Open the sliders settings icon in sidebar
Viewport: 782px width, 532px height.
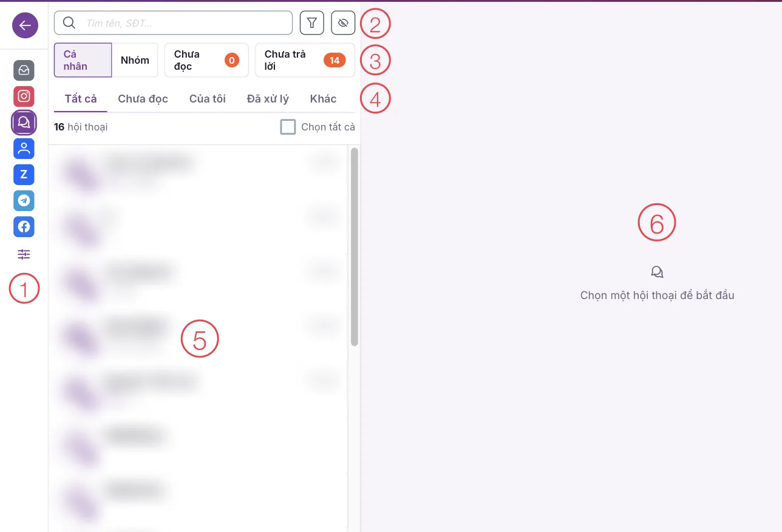point(24,254)
